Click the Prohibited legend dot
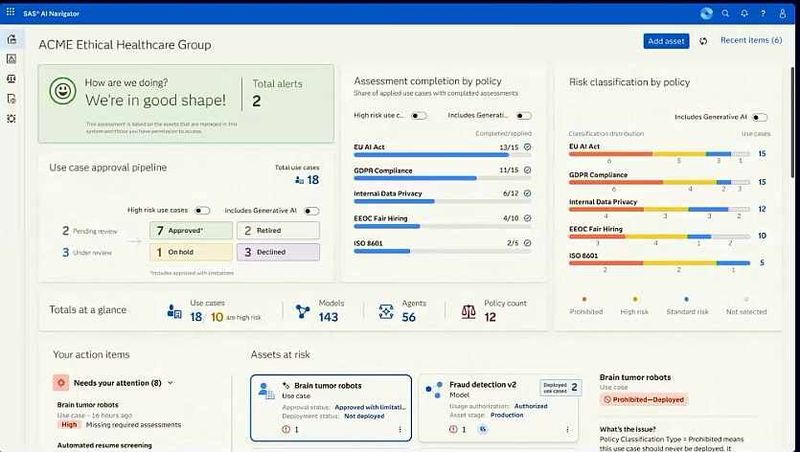The image size is (800, 452). pos(585,299)
